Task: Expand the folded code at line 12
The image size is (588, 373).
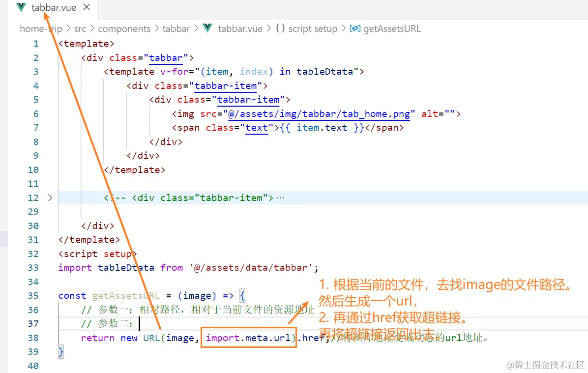Action: [x=50, y=198]
